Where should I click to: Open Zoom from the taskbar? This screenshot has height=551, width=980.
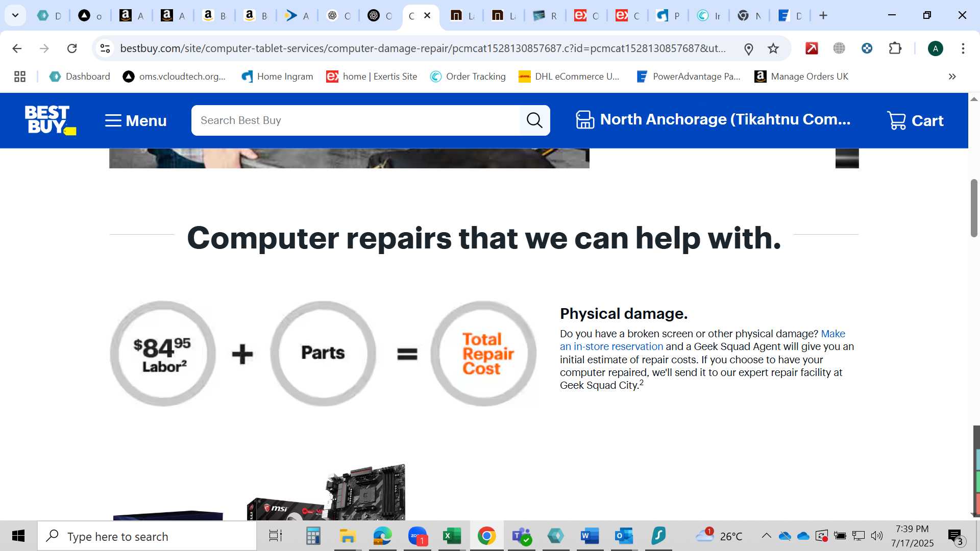418,536
